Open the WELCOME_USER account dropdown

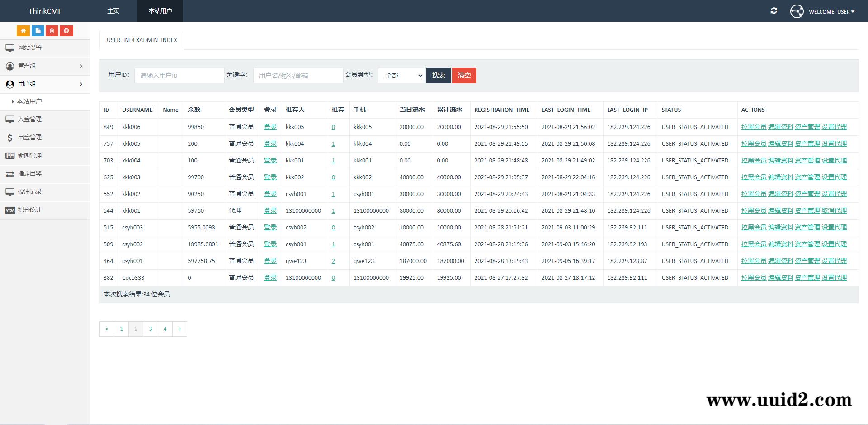click(831, 12)
